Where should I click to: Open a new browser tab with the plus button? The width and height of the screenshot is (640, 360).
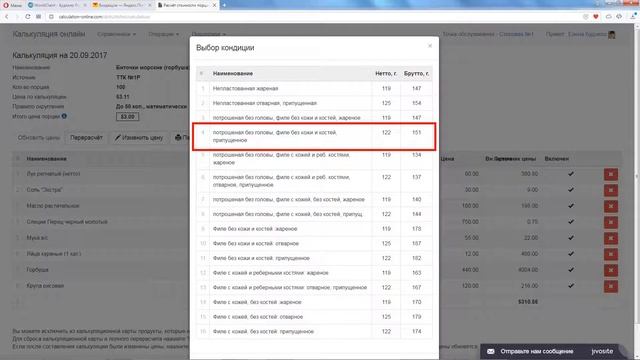(224, 5)
